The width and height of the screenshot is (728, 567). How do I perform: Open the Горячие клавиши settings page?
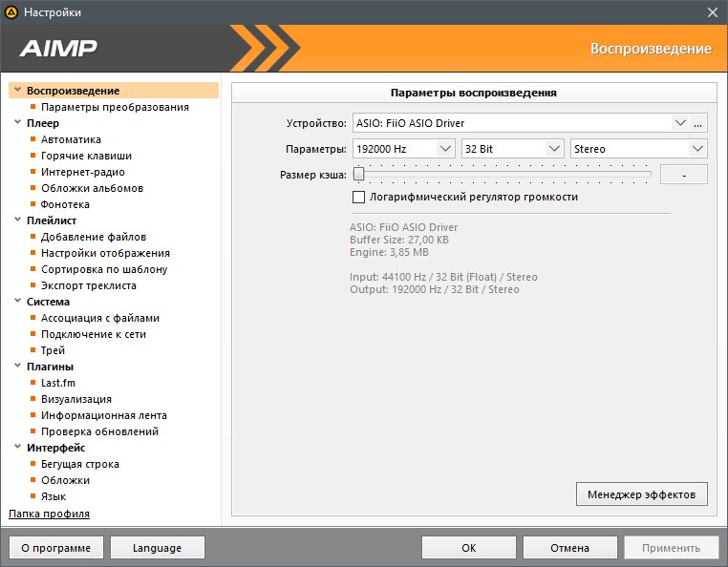click(86, 156)
